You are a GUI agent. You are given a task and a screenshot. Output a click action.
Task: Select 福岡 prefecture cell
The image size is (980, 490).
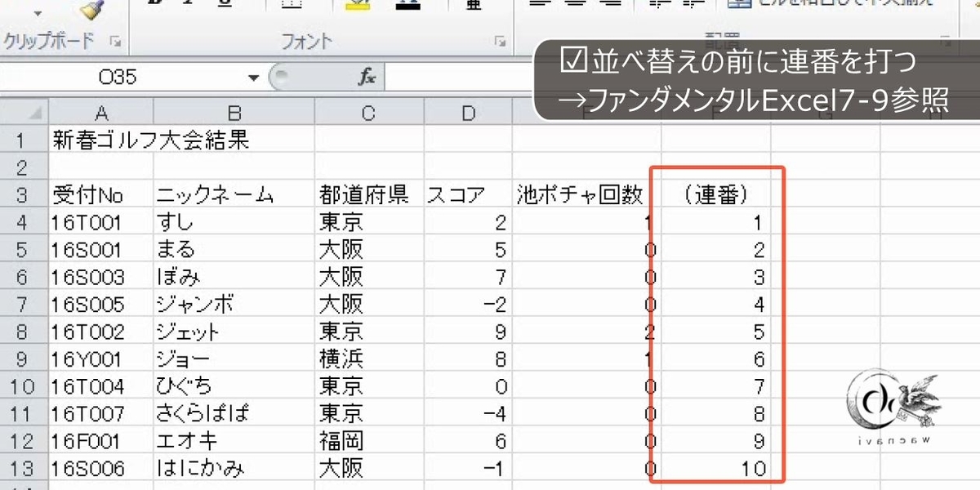pyautogui.click(x=368, y=441)
